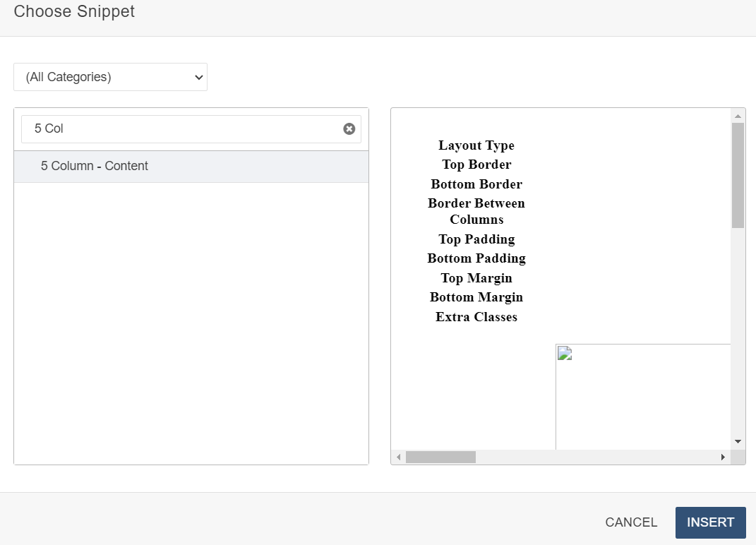This screenshot has width=756, height=545.
Task: Click the broken image icon in preview
Action: coord(564,353)
